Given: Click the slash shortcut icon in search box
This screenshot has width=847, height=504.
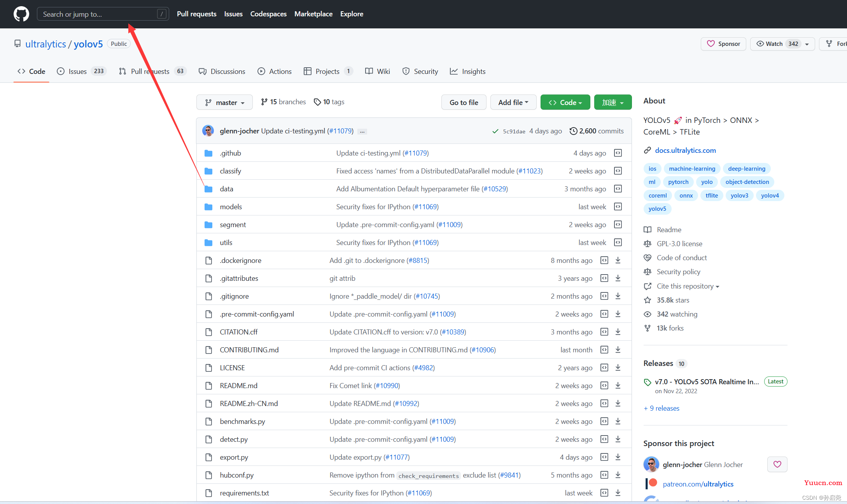Looking at the screenshot, I should point(162,14).
